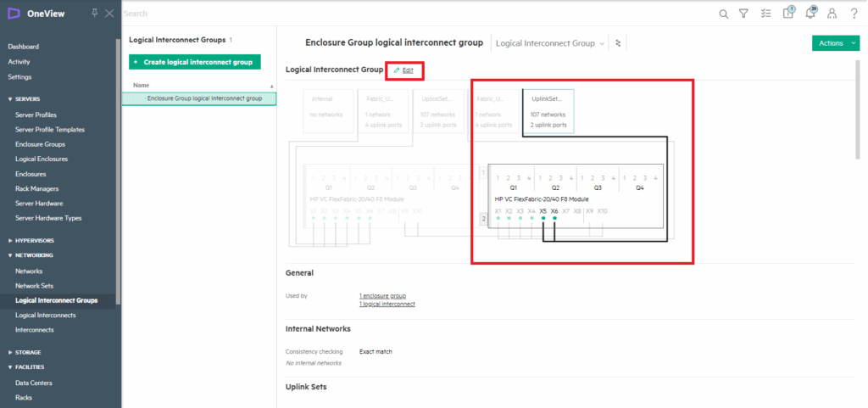Open Server Hardware Types
The height and width of the screenshot is (408, 868).
(48, 218)
